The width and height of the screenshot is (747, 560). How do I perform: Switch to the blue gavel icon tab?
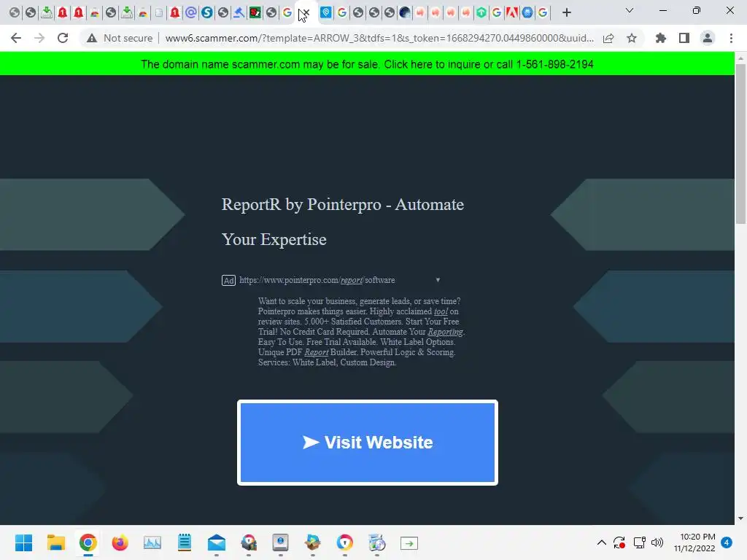(239, 12)
